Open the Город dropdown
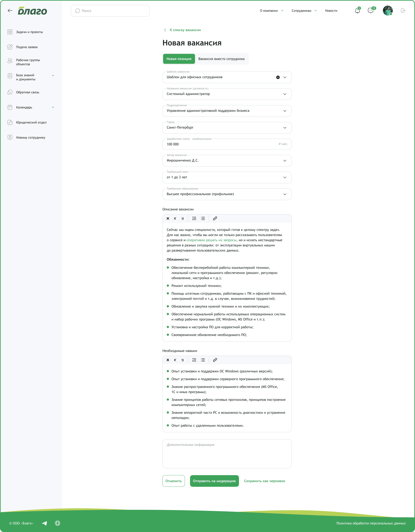 point(227,128)
